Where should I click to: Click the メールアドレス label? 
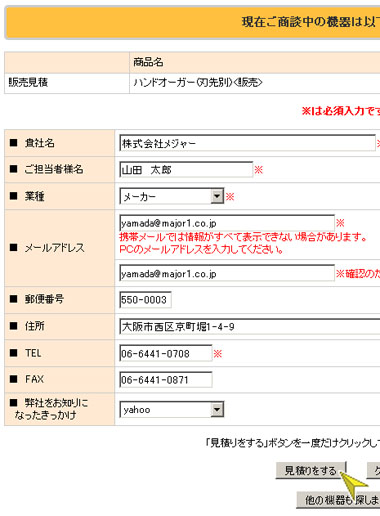coord(55,248)
